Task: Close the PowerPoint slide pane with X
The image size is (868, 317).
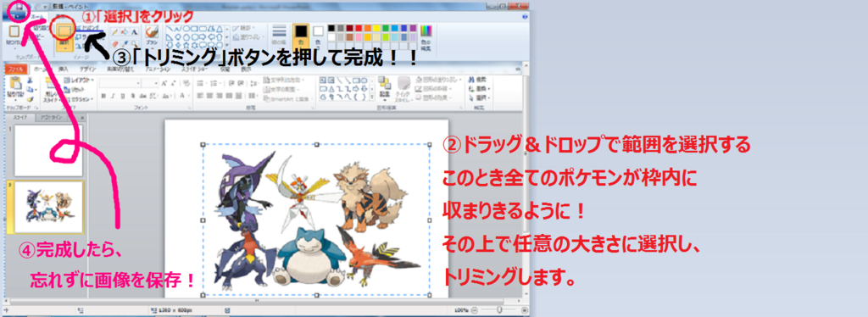Action: point(82,118)
